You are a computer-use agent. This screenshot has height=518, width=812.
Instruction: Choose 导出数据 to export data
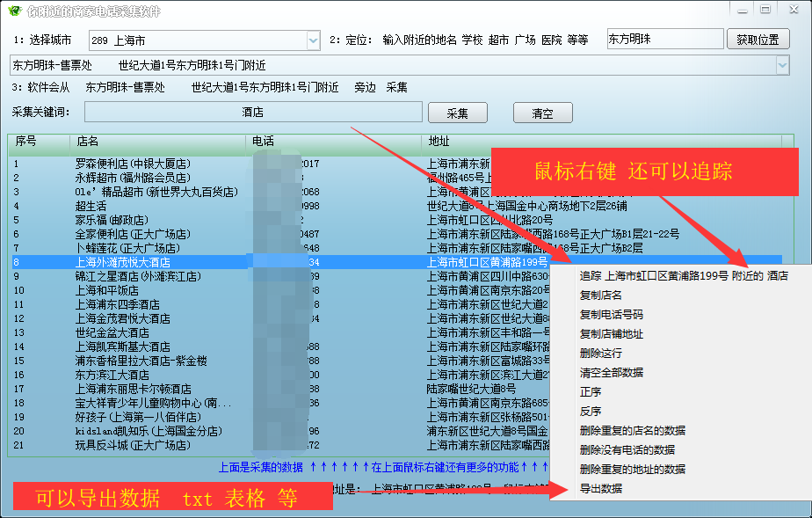pyautogui.click(x=601, y=489)
